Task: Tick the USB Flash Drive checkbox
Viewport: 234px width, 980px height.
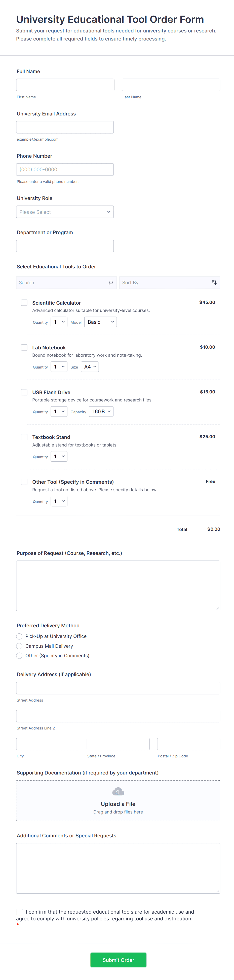Action: pyautogui.click(x=24, y=392)
